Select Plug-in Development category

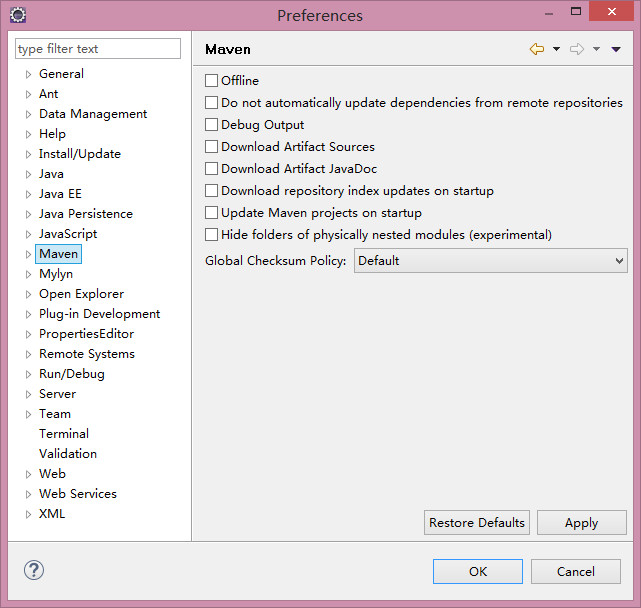[99, 314]
